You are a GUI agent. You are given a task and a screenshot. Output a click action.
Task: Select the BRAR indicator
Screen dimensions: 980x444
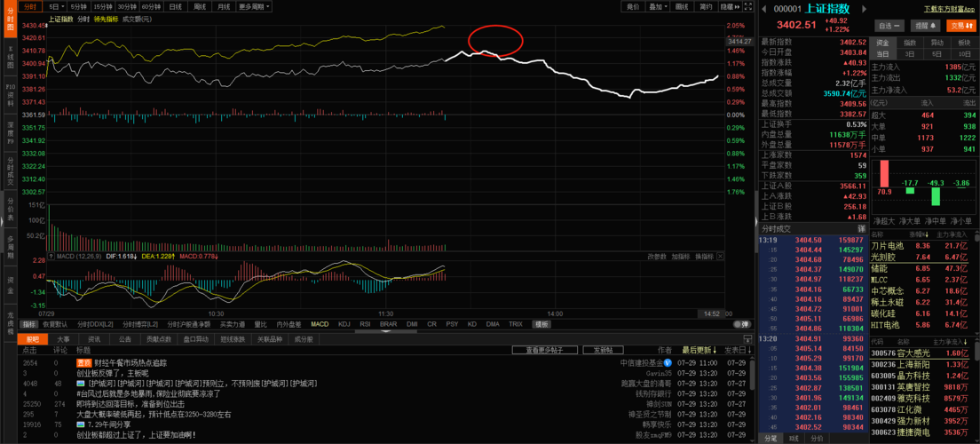[x=388, y=324]
